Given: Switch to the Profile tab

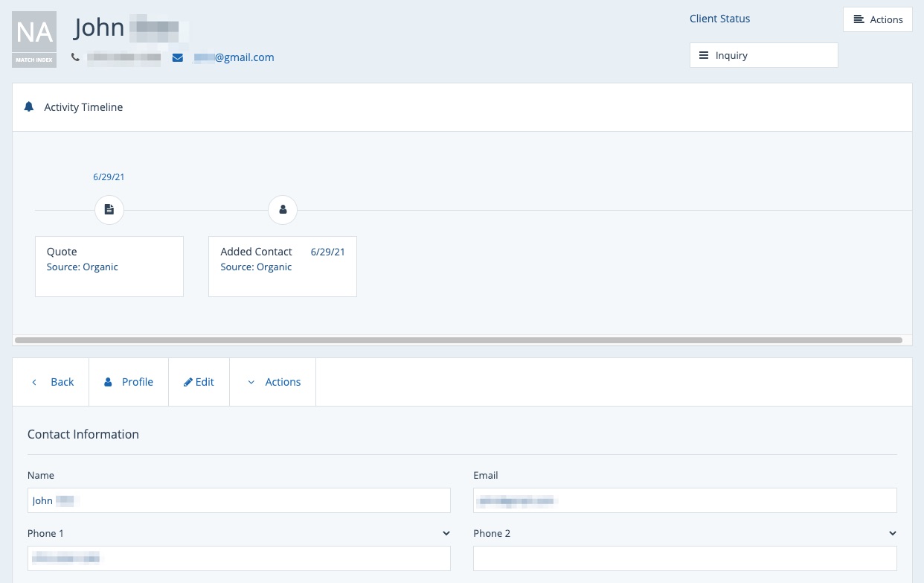Looking at the screenshot, I should click(129, 382).
